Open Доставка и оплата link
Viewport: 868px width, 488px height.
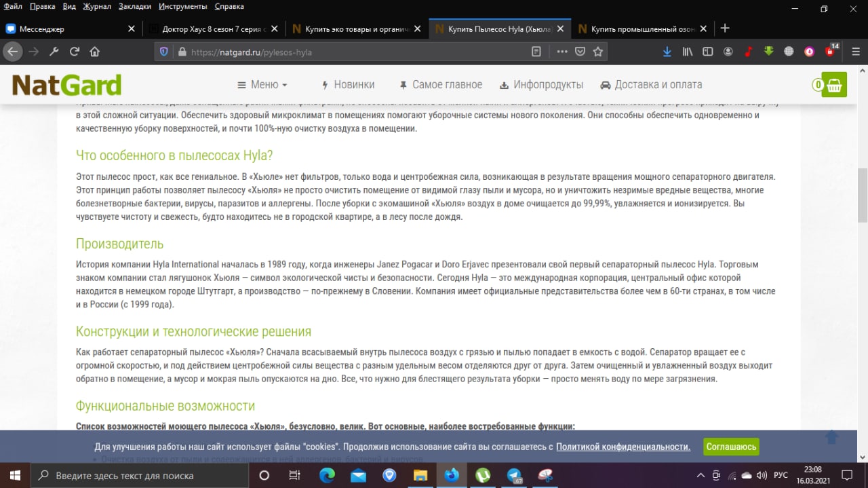[651, 85]
